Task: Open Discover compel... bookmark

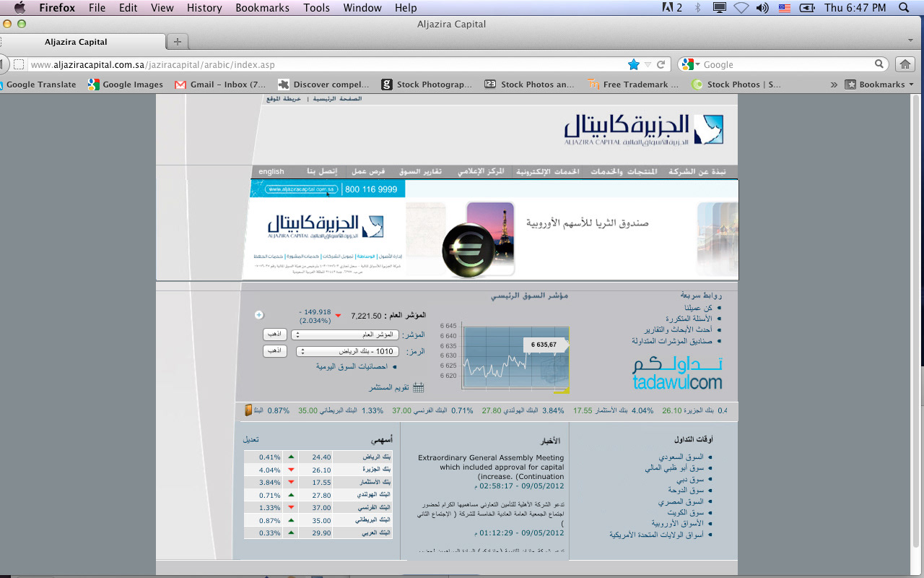Action: coord(323,85)
